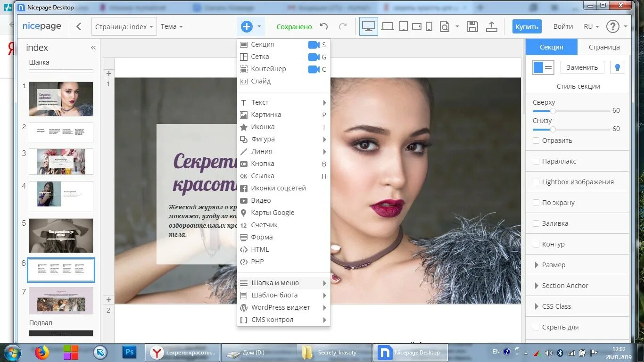Tick the Контур checkbox
The width and height of the screenshot is (644, 362).
536,244
